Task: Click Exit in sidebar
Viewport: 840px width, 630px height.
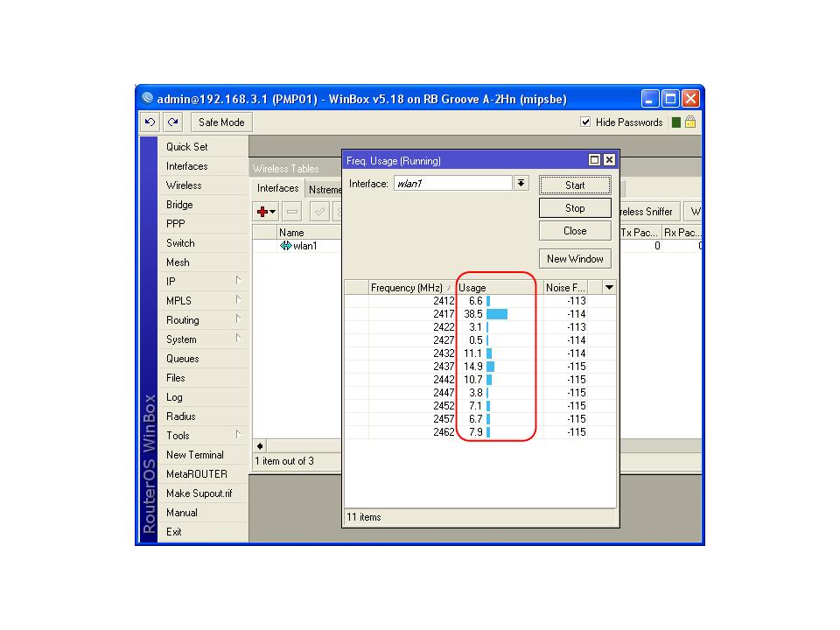Action: pos(202,532)
